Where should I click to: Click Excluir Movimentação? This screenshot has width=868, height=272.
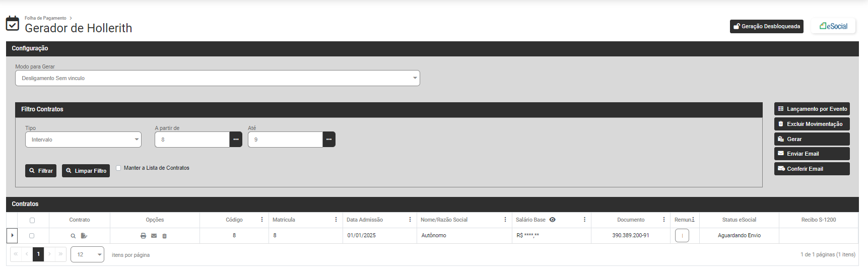click(x=812, y=124)
